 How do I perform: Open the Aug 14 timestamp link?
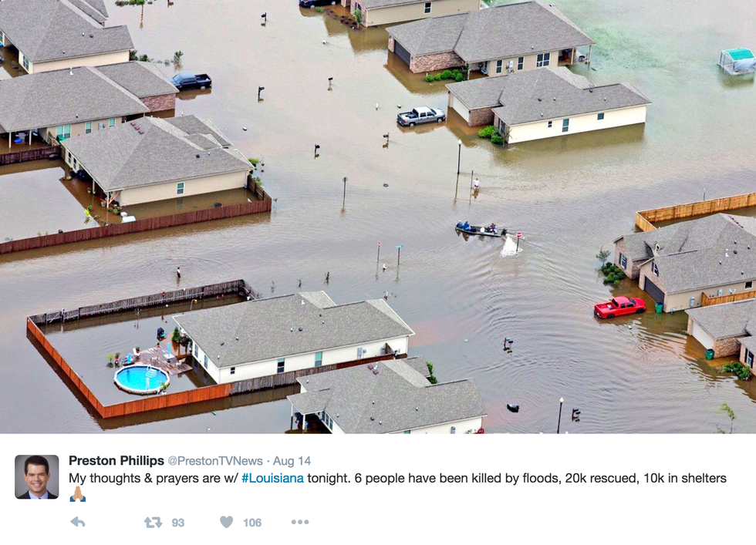click(x=292, y=461)
